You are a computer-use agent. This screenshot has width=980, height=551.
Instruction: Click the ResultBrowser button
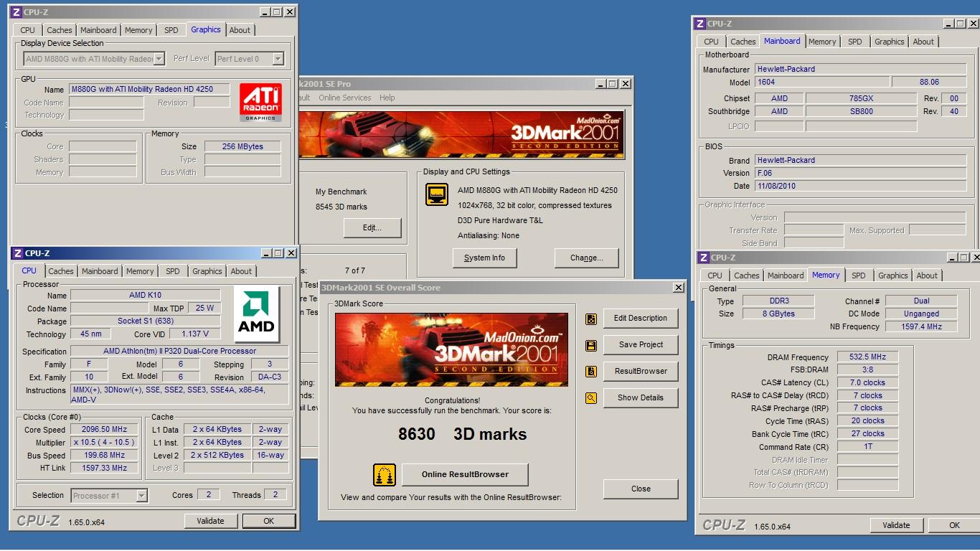(x=641, y=372)
